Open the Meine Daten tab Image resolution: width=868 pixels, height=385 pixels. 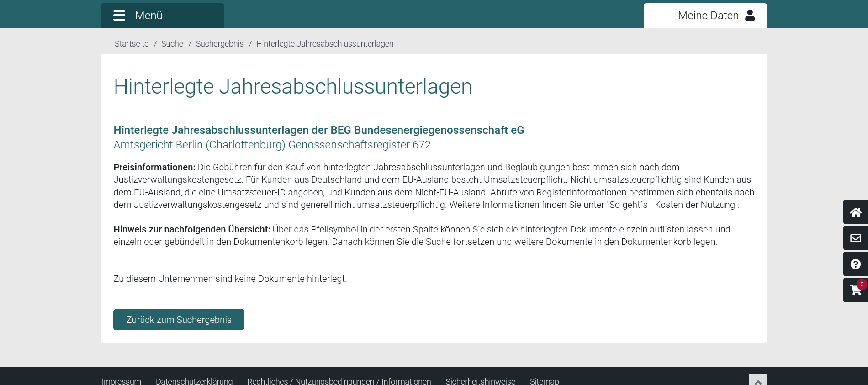pyautogui.click(x=708, y=16)
